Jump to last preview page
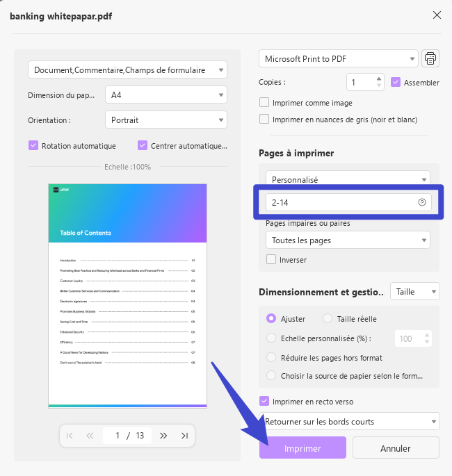The height and width of the screenshot is (476, 452). tap(184, 436)
